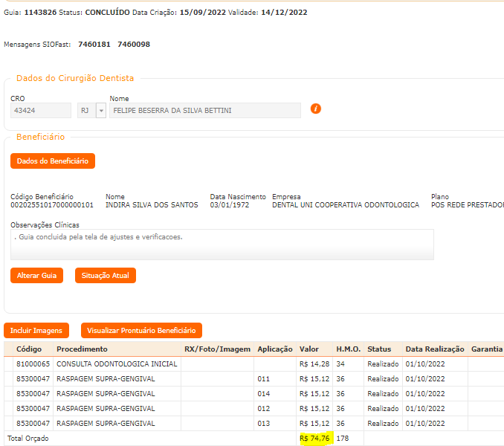The height and width of the screenshot is (446, 504).
Task: Open SIOFast message 7460098
Action: point(134,45)
